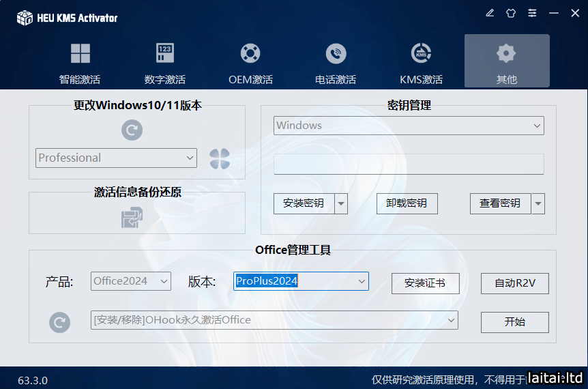
Task: Click the 自动R2V button
Action: [x=515, y=283]
